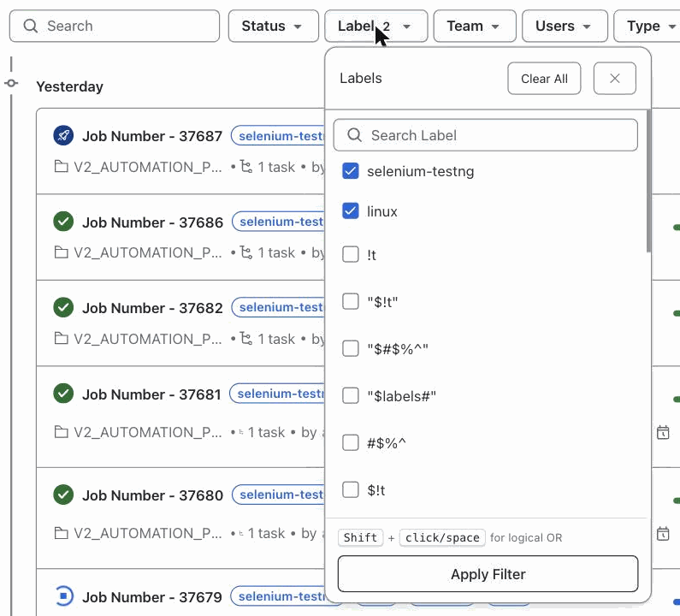
Task: Open the Type filter dropdown
Action: [x=647, y=26]
